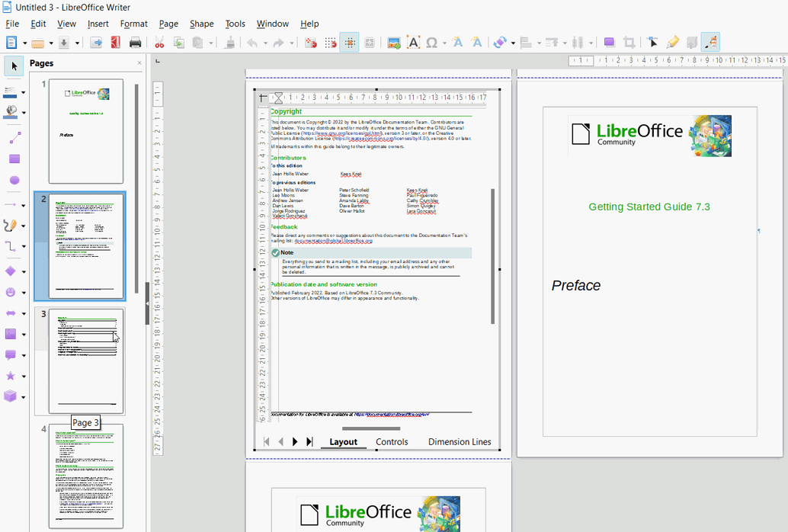Open the Edit menu

coord(38,24)
